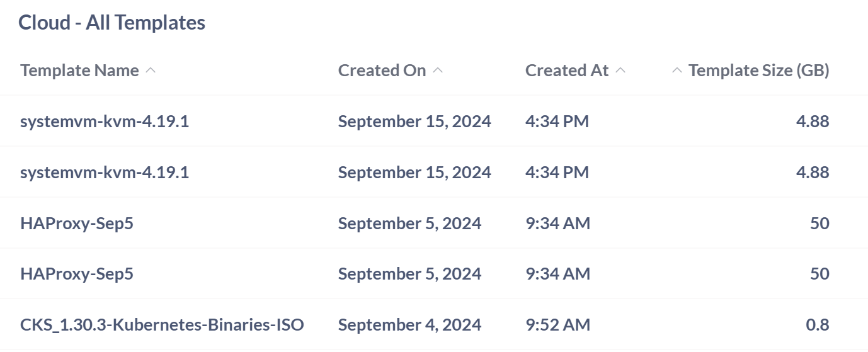Select the first September 15, 2024 date cell
This screenshot has height=352, width=868.
click(414, 122)
